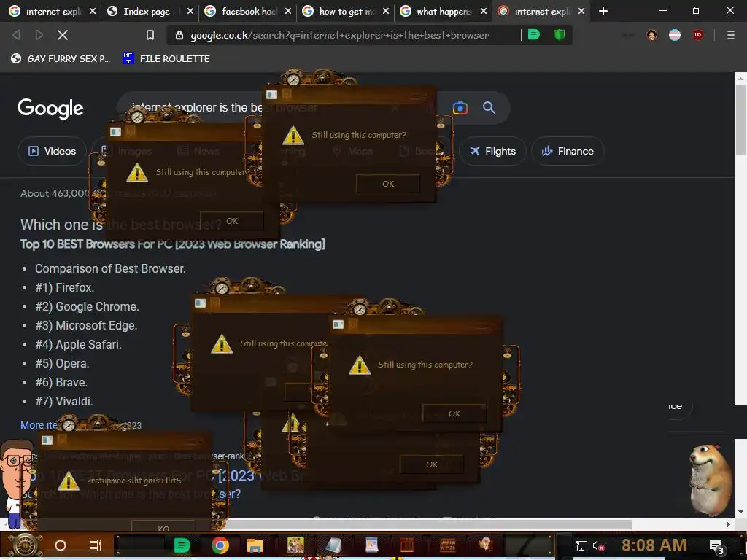The height and width of the screenshot is (560, 747).
Task: Click '#6) Brave.' list item
Action: [61, 382]
